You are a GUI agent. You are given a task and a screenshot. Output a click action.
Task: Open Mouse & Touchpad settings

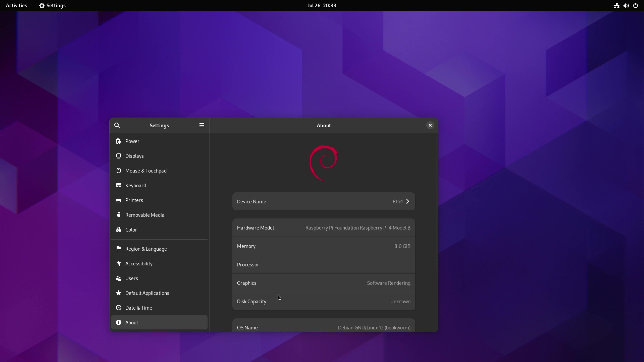click(x=159, y=171)
